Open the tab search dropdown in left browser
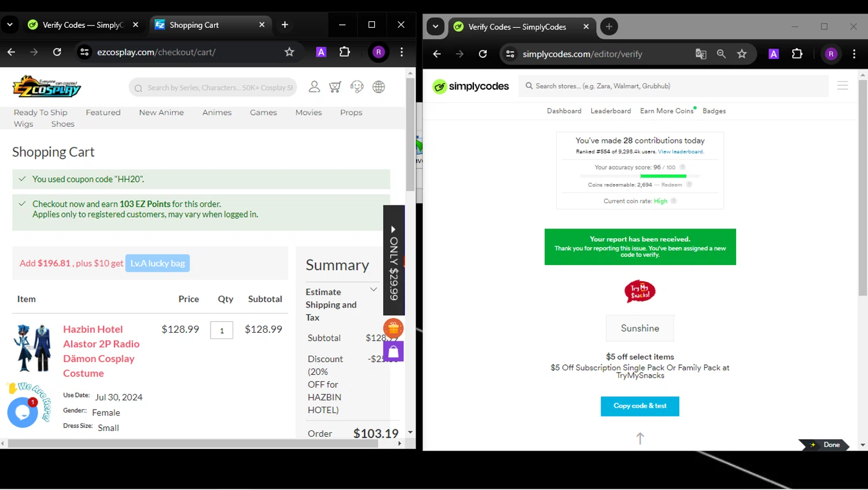 click(10, 25)
